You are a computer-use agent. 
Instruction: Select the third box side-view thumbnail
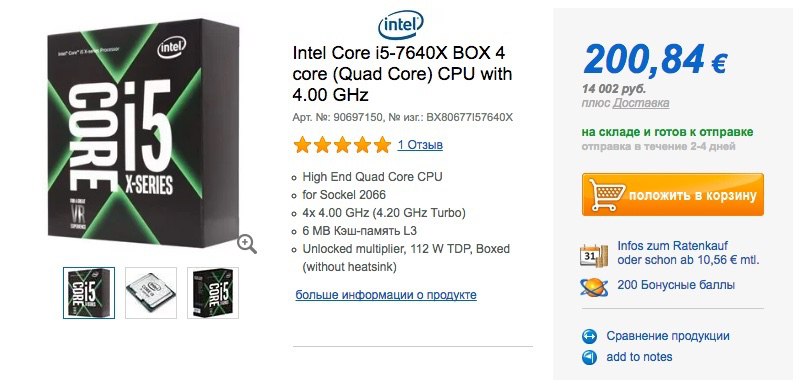(x=213, y=293)
